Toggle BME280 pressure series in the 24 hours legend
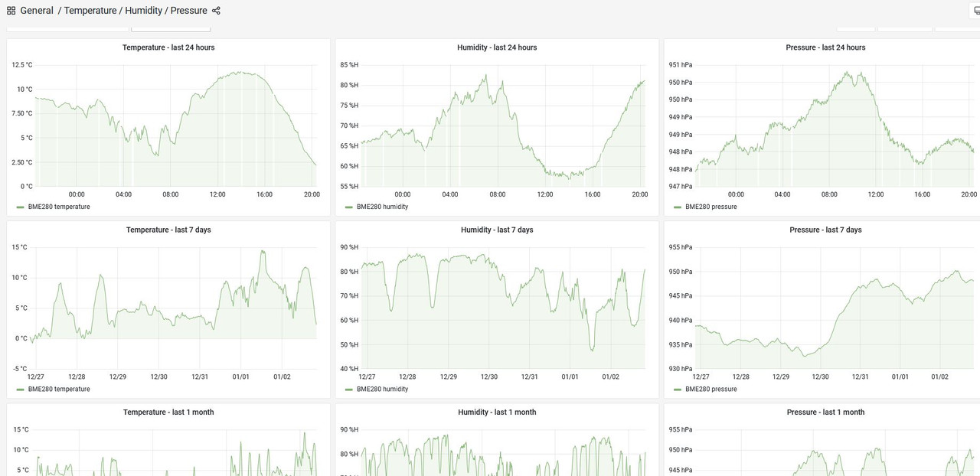 coord(711,207)
